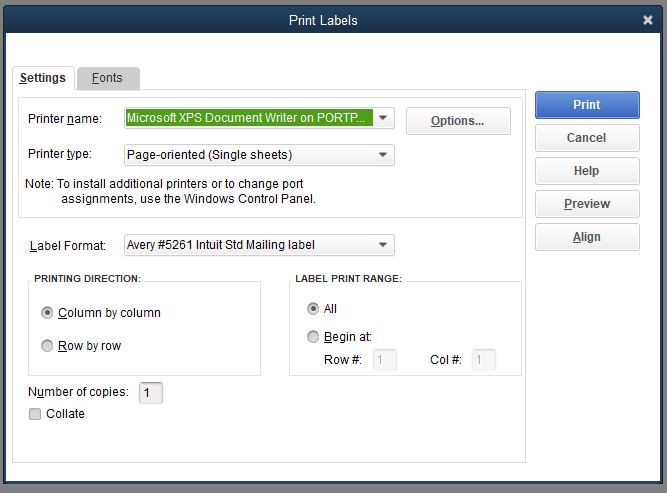Viewport: 667px width, 493px height.
Task: Select the All label print range
Action: (x=313, y=309)
